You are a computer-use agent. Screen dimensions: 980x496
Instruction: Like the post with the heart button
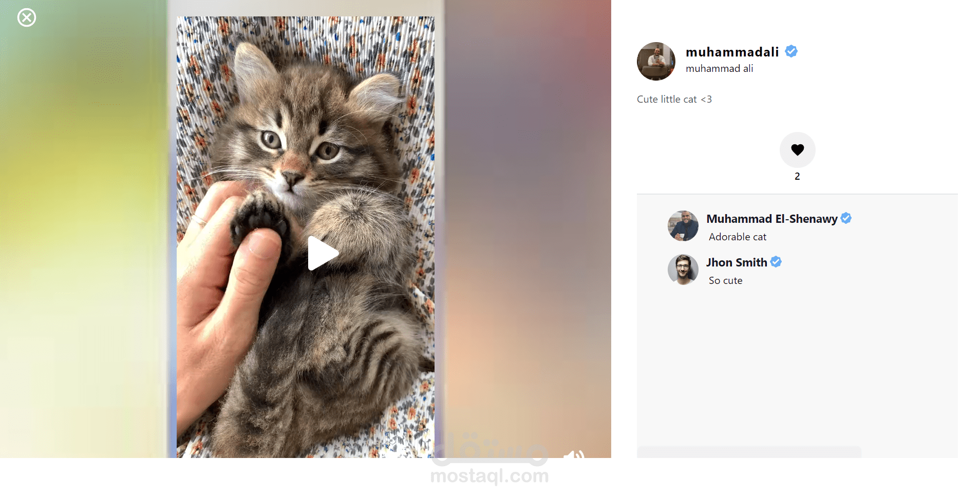pyautogui.click(x=797, y=150)
